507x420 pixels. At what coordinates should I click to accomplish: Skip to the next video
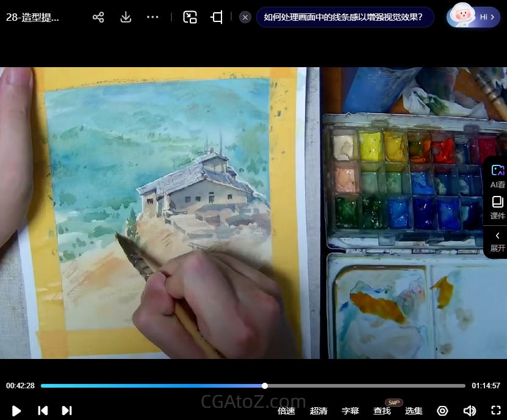click(x=67, y=411)
